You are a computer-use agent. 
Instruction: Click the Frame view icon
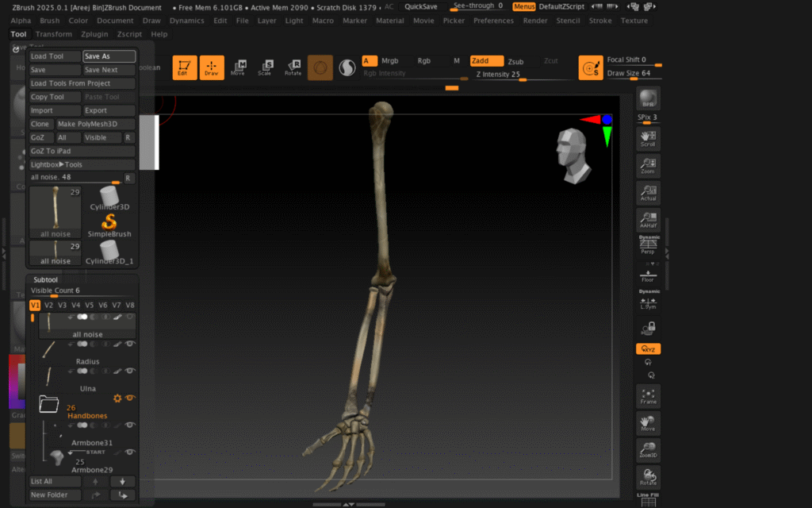[648, 395]
